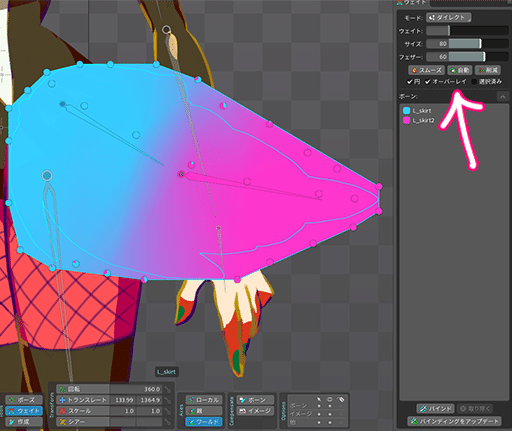Image resolution: width=512 pixels, height=432 pixels.
Task: Click the key icon beside the shear row
Action: 168,422
